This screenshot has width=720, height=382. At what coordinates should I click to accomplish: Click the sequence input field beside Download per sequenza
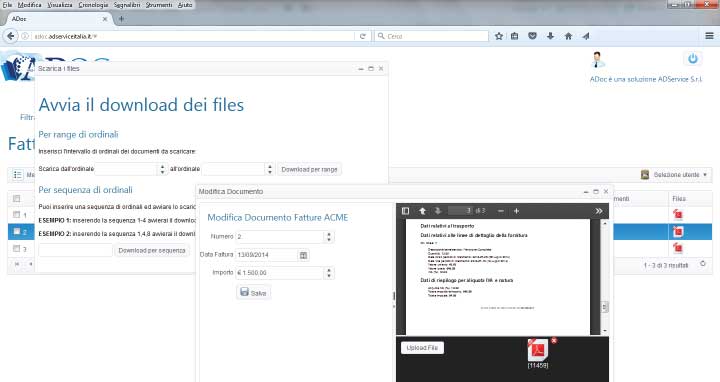point(75,250)
